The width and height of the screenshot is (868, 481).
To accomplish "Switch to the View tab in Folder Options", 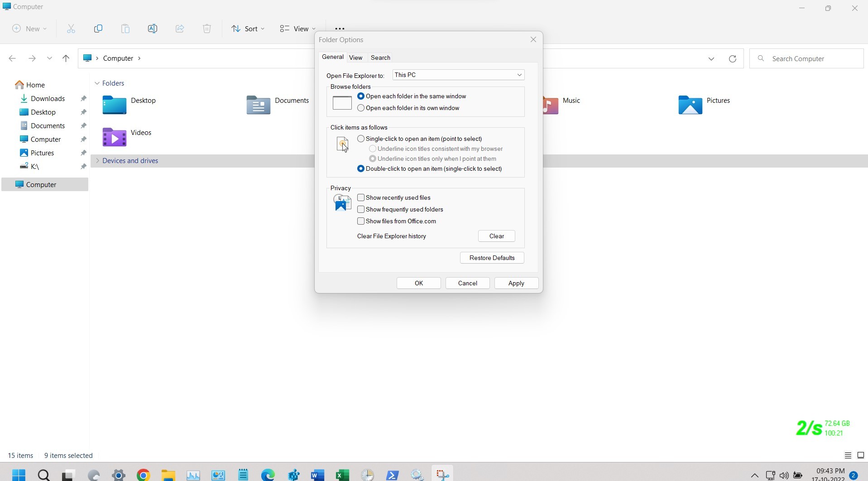I will (355, 58).
